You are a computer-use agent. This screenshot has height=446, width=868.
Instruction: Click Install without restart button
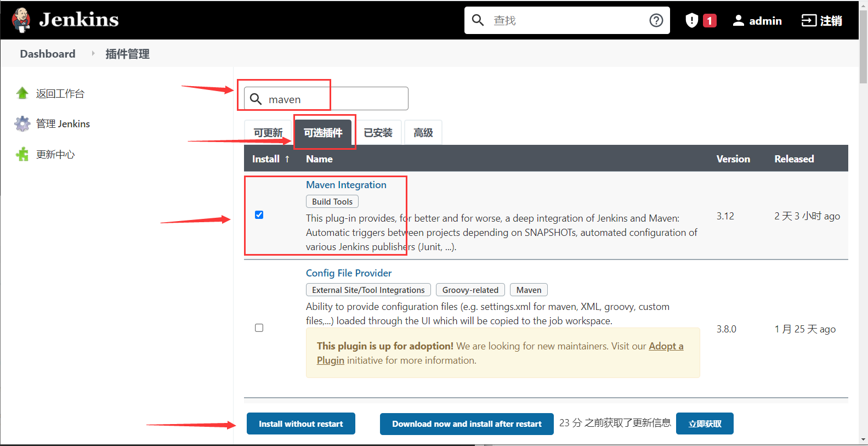pos(301,424)
